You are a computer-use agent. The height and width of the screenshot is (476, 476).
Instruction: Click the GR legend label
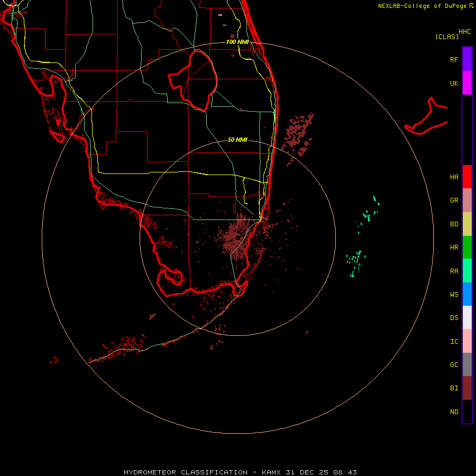[454, 200]
